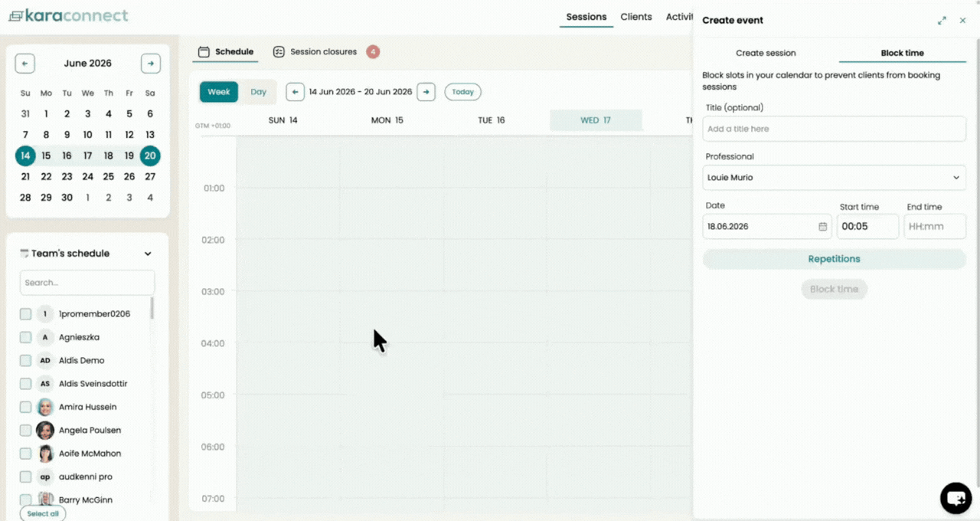Advance mini calendar to next month
980x521 pixels.
151,64
